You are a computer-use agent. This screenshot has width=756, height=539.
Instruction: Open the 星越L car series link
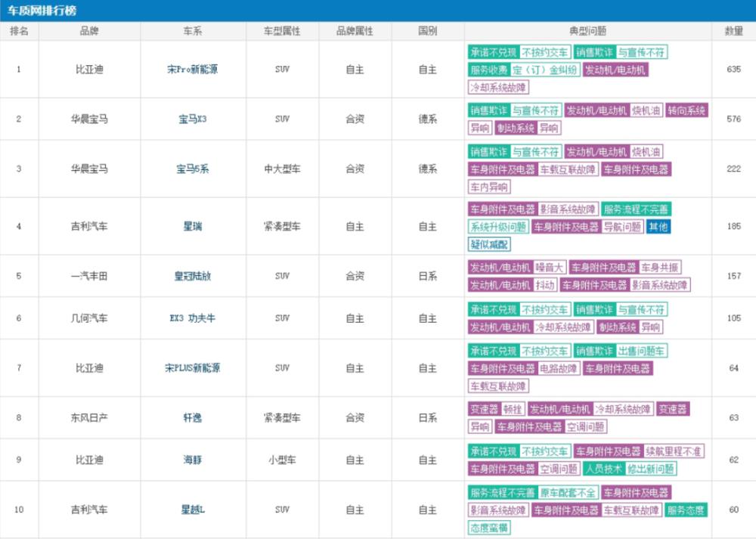point(192,510)
